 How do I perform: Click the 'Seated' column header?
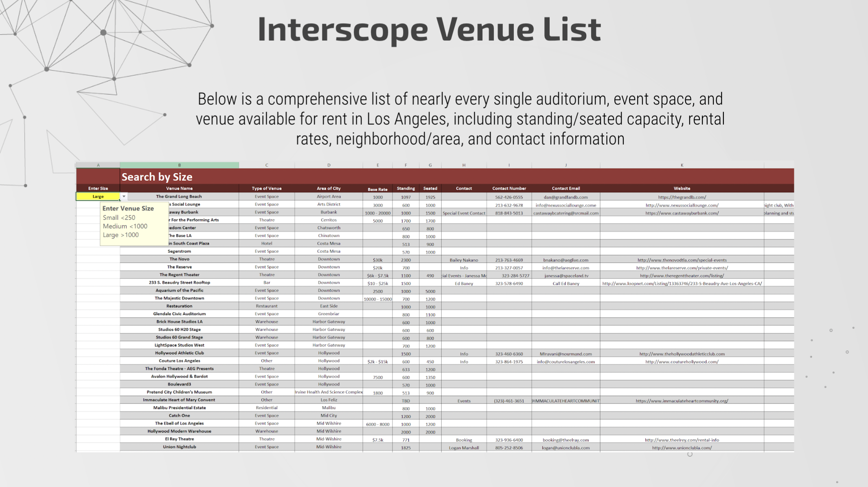430,189
